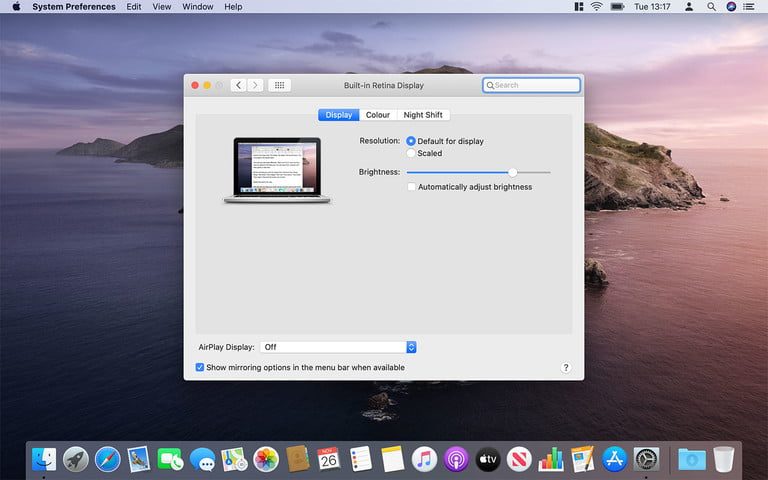The height and width of the screenshot is (480, 768).
Task: Focus the Search field in preferences
Action: [531, 85]
